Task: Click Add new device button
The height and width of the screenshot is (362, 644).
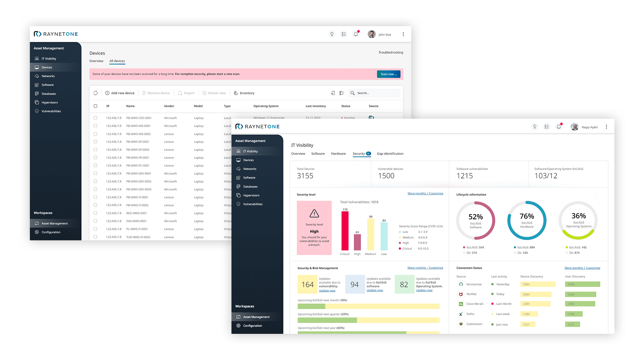Action: (120, 93)
